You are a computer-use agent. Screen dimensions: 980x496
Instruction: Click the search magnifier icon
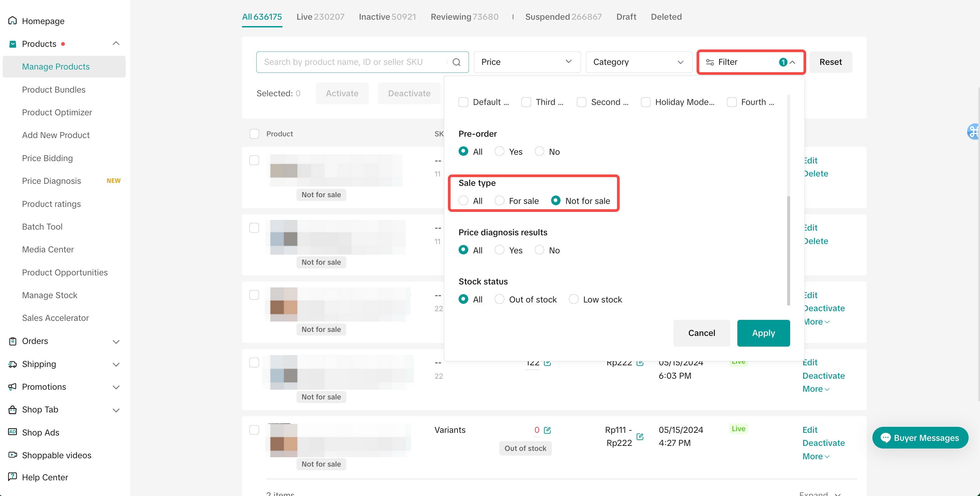[457, 62]
